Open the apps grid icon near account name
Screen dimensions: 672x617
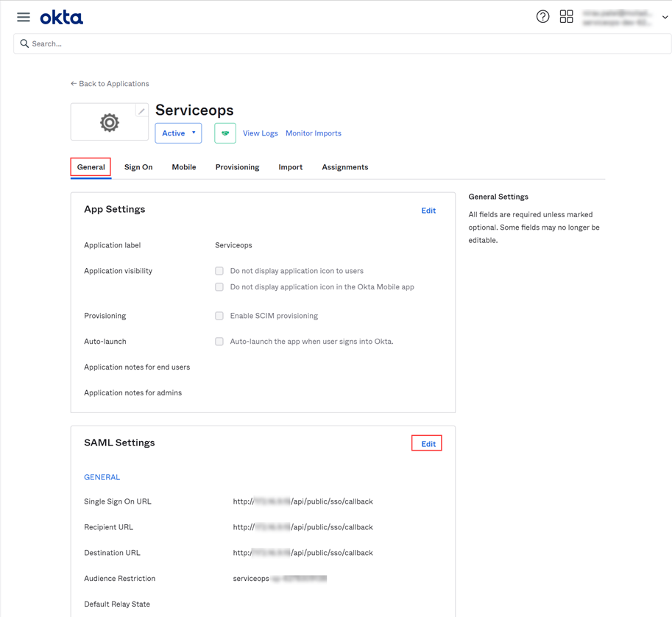pos(566,16)
